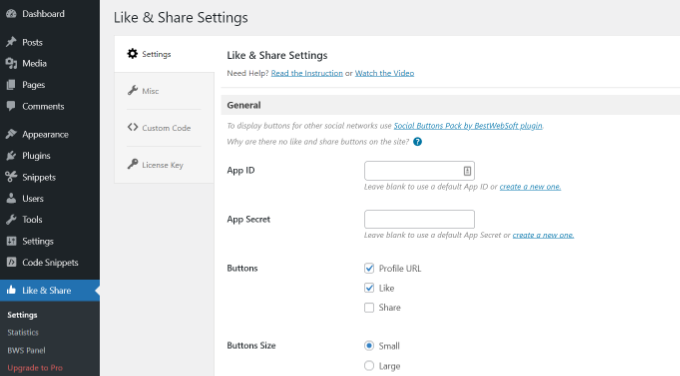Screen dimensions: 680x376
Task: Click the Dashboard gauge icon
Action: point(11,14)
